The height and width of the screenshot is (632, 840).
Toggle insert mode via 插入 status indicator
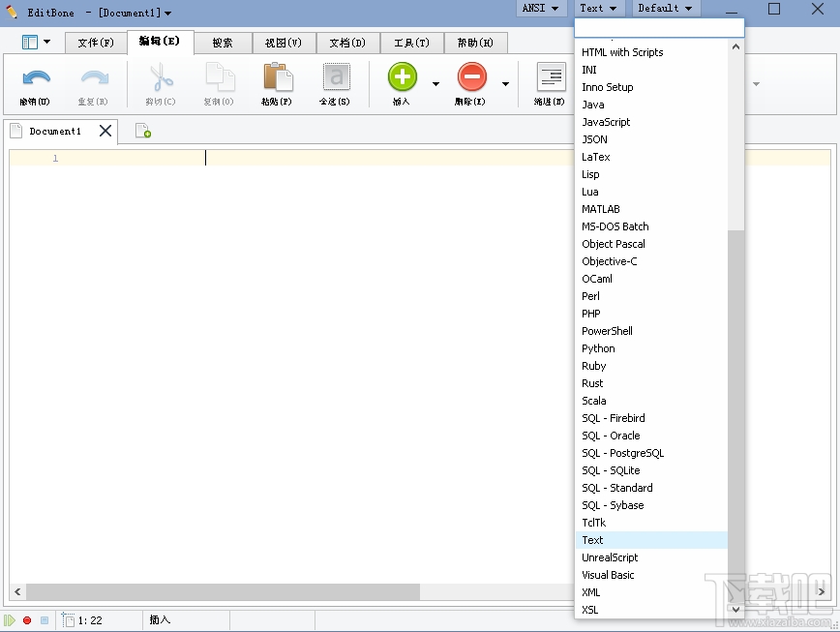(x=159, y=619)
